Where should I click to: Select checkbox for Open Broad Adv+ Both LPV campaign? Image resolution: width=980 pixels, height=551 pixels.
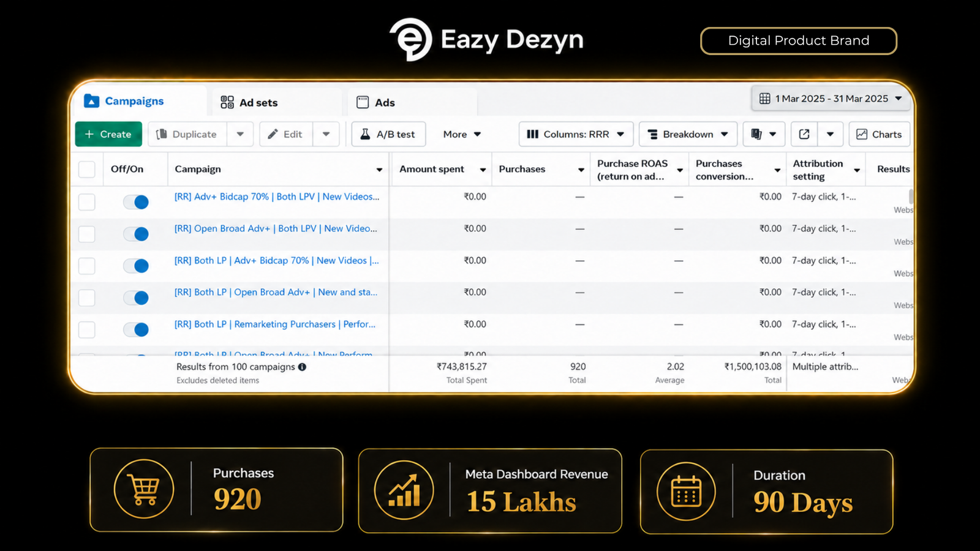pyautogui.click(x=87, y=234)
